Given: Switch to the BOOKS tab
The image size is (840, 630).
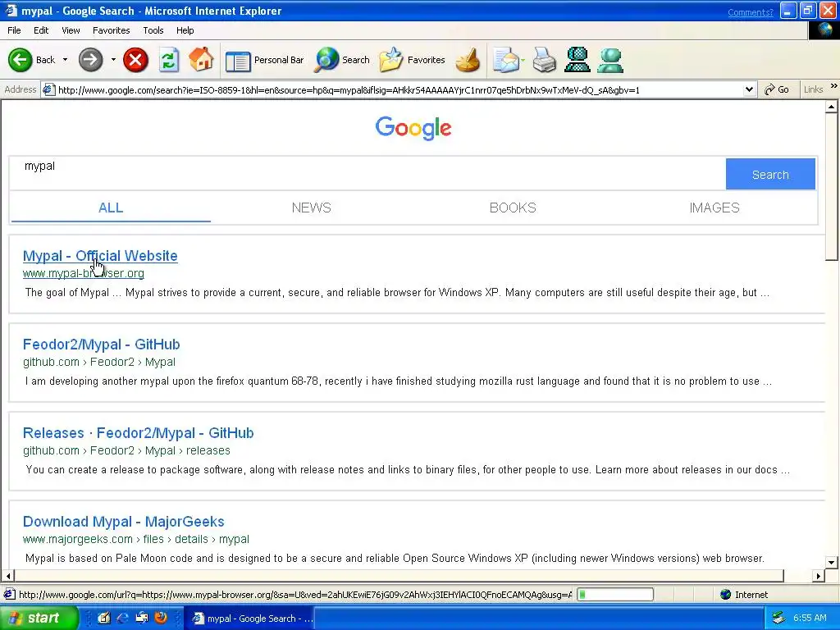Looking at the screenshot, I should click(x=513, y=208).
